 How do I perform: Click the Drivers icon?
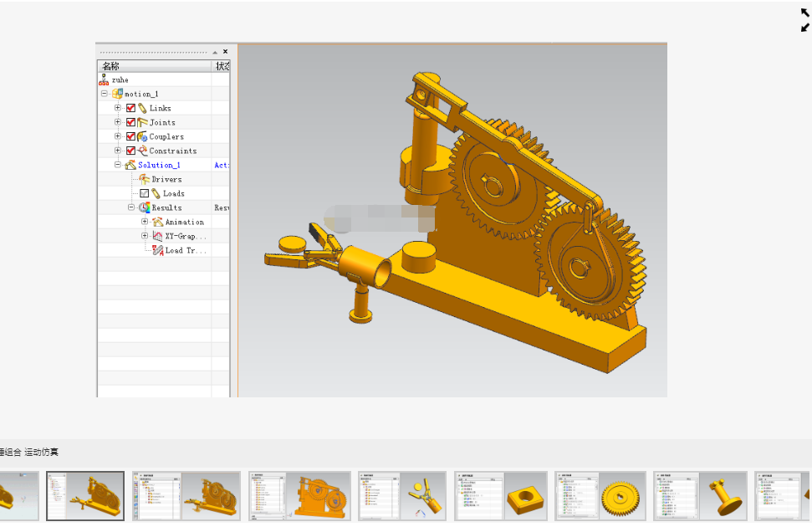(145, 179)
